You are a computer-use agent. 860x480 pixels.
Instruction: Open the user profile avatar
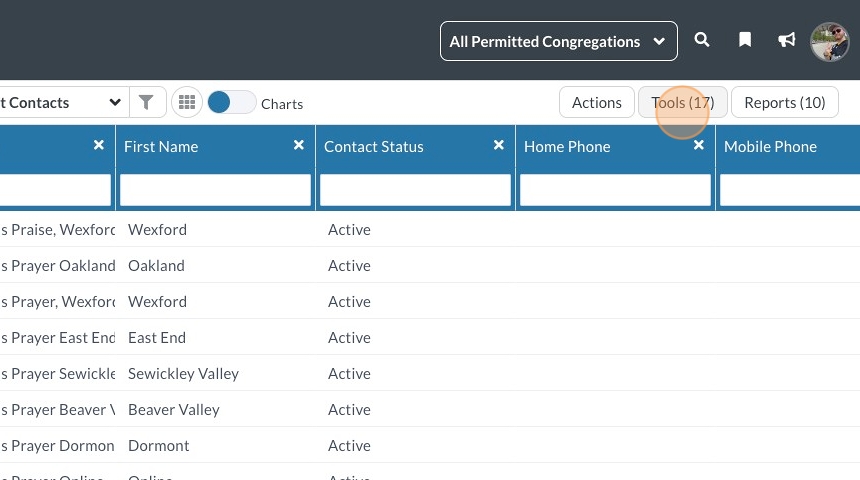[x=829, y=41]
